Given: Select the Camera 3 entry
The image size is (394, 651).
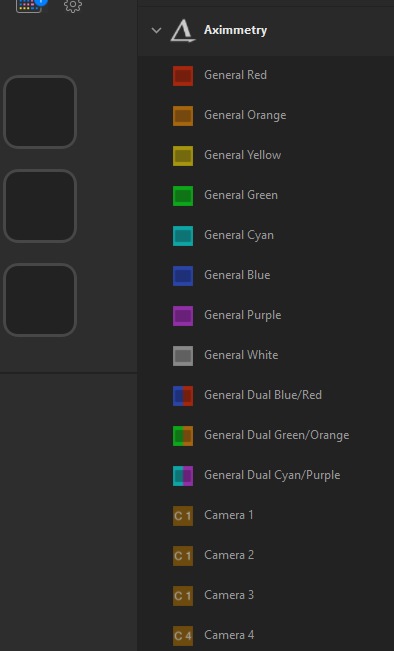Looking at the screenshot, I should click(x=266, y=595).
